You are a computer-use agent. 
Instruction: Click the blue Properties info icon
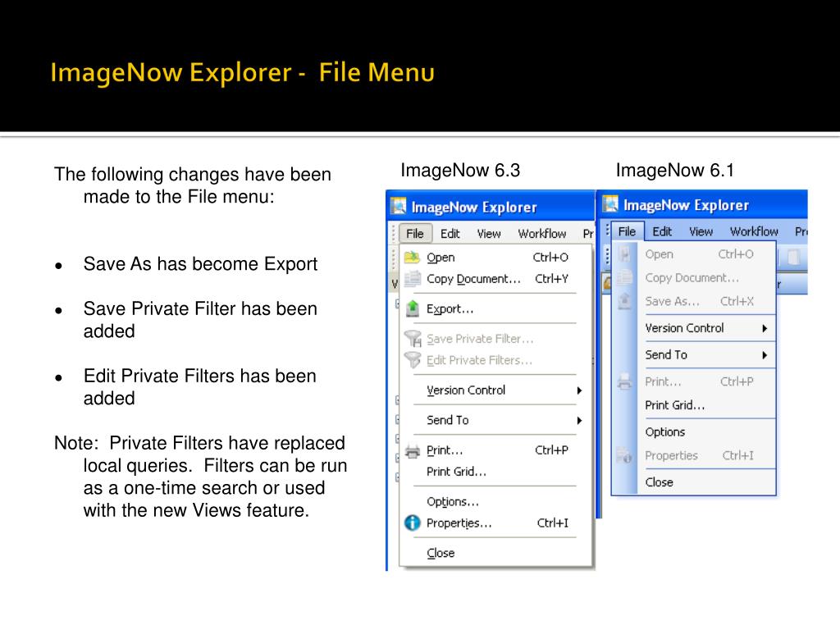412,523
